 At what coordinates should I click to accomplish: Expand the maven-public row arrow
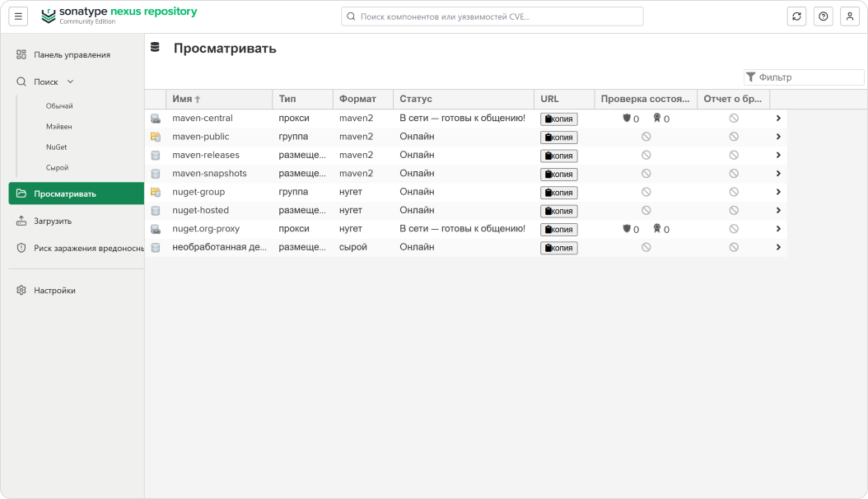point(778,137)
